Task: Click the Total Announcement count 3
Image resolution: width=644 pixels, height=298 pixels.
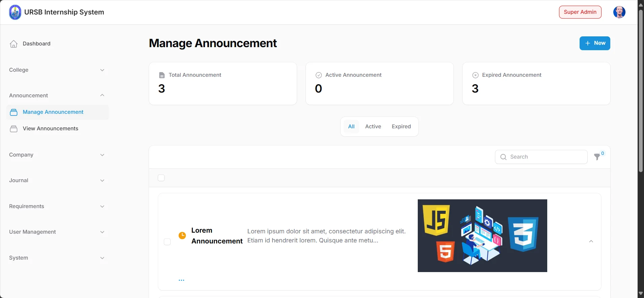Action: point(162,89)
